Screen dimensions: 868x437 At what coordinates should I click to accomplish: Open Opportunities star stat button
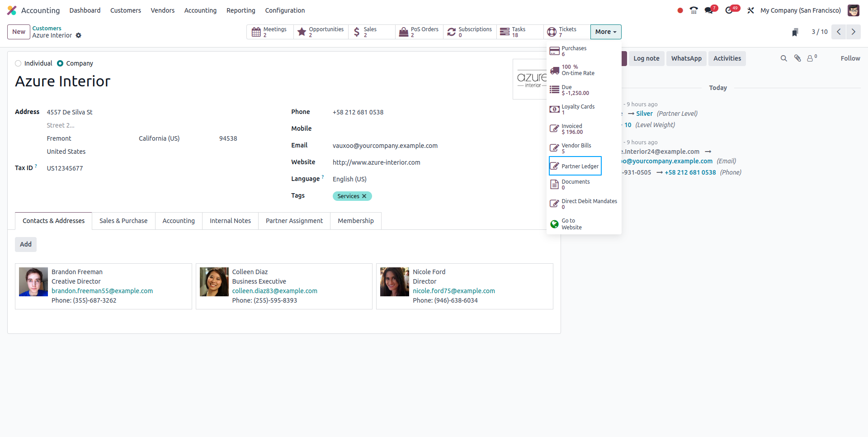(x=321, y=32)
